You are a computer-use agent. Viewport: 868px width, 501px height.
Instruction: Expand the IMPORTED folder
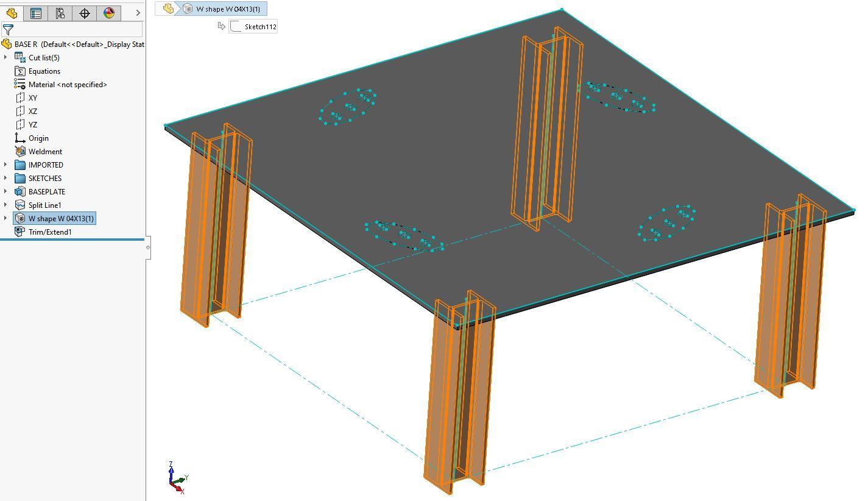pyautogui.click(x=5, y=165)
